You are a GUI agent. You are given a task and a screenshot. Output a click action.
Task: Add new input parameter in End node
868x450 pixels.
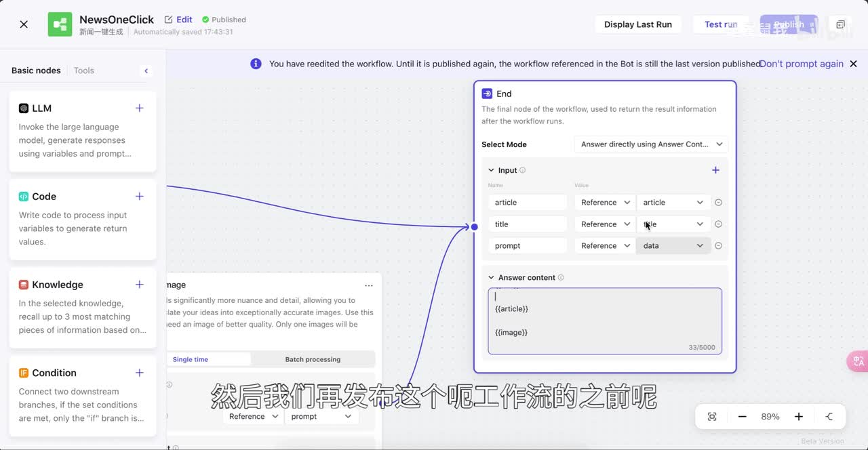point(715,170)
